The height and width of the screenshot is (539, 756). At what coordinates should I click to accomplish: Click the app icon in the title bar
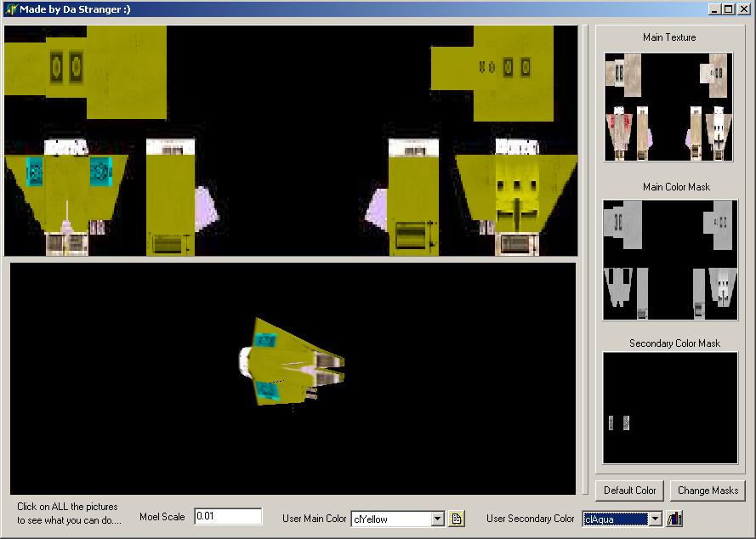10,9
